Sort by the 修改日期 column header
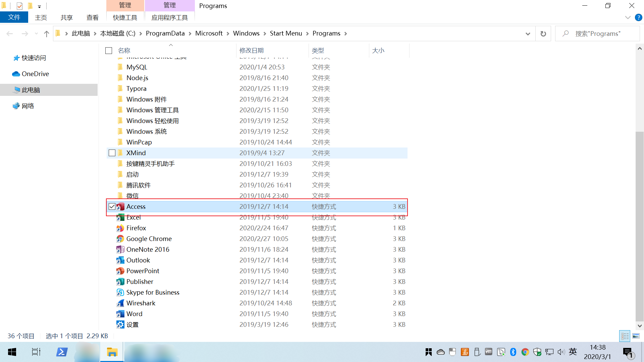Viewport: 644px width, 362px height. coord(272,51)
